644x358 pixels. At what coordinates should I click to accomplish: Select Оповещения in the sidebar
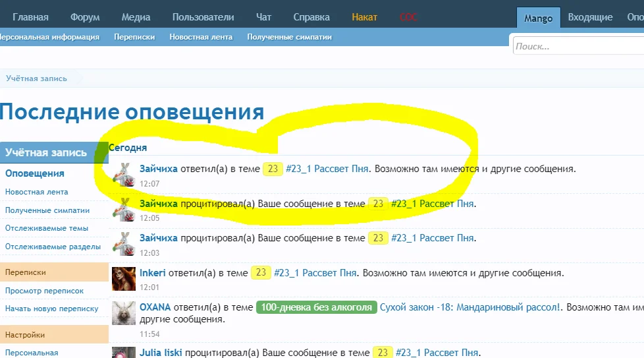[x=34, y=173]
